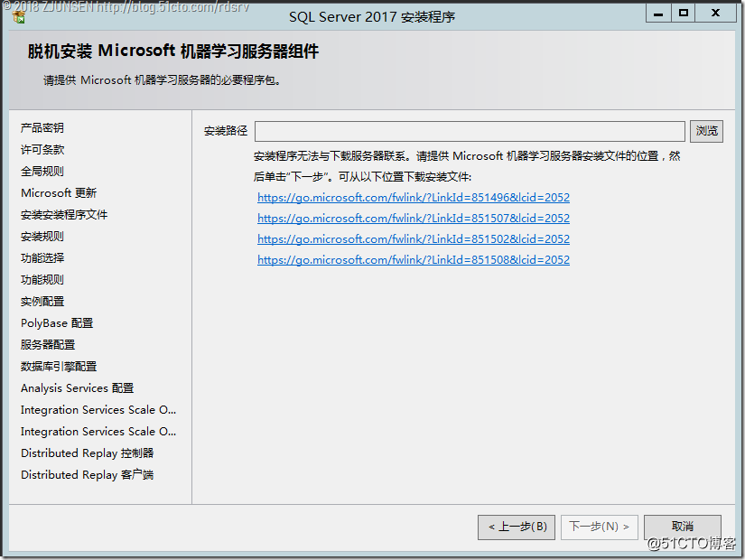Screen dimensions: 745x560
Task: Select the 数据库引擎配置 step
Action: (x=59, y=367)
